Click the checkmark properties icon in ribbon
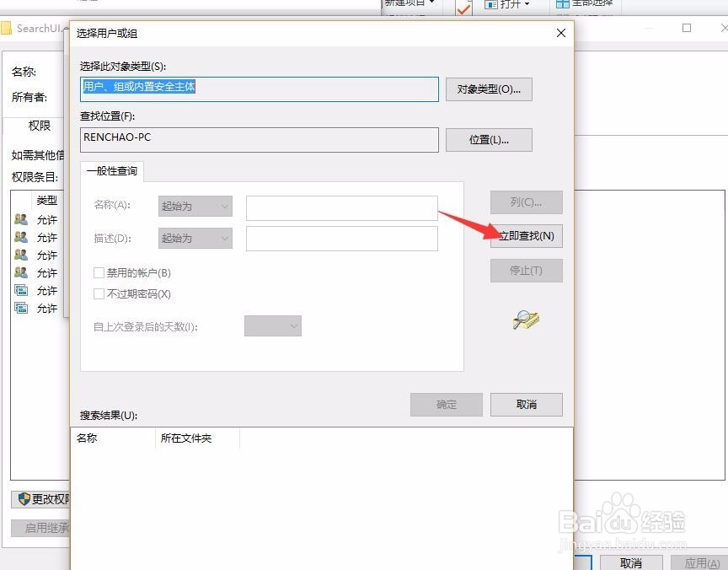 463,8
